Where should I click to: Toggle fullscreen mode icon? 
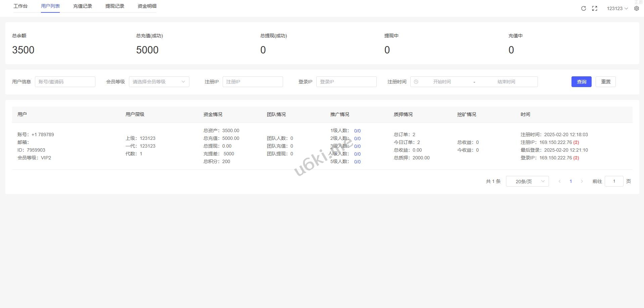pyautogui.click(x=595, y=8)
